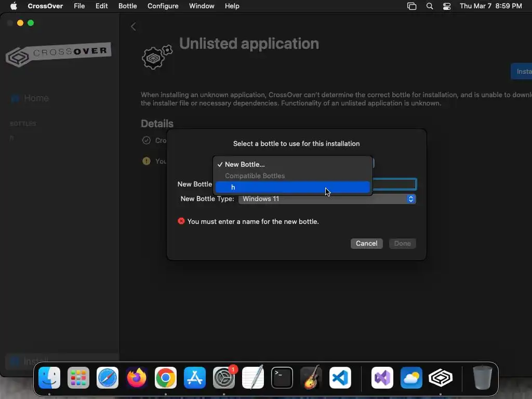The height and width of the screenshot is (399, 532).
Task: Open Control Center in menu bar
Action: [x=447, y=6]
